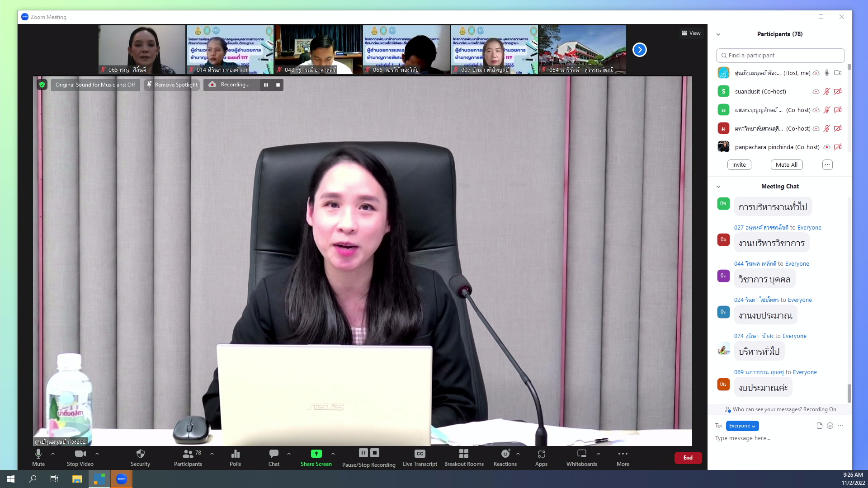
Task: Open participant panel more options ellipsis
Action: (x=827, y=165)
